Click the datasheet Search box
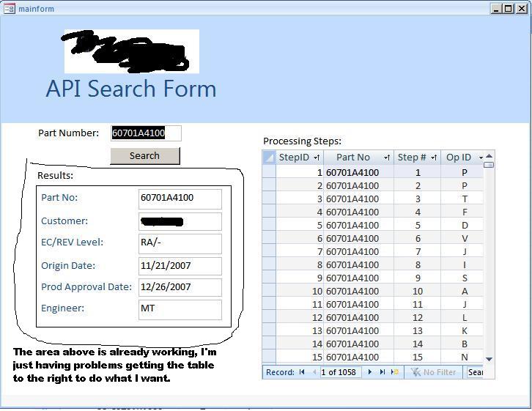This screenshot has height=411, width=532. [x=475, y=372]
